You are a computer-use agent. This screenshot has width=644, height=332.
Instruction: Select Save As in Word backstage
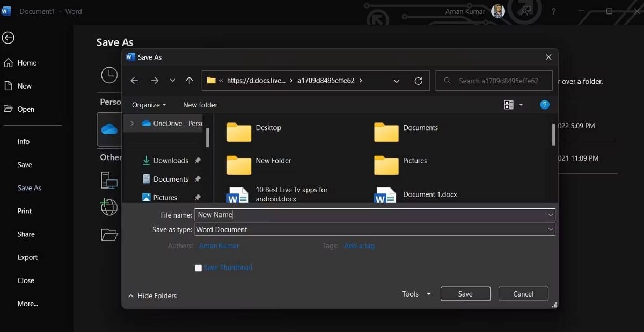coord(30,188)
